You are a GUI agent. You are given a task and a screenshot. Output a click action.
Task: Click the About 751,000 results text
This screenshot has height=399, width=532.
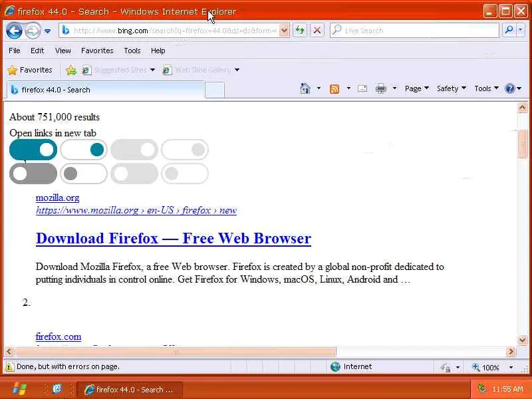pyautogui.click(x=55, y=117)
